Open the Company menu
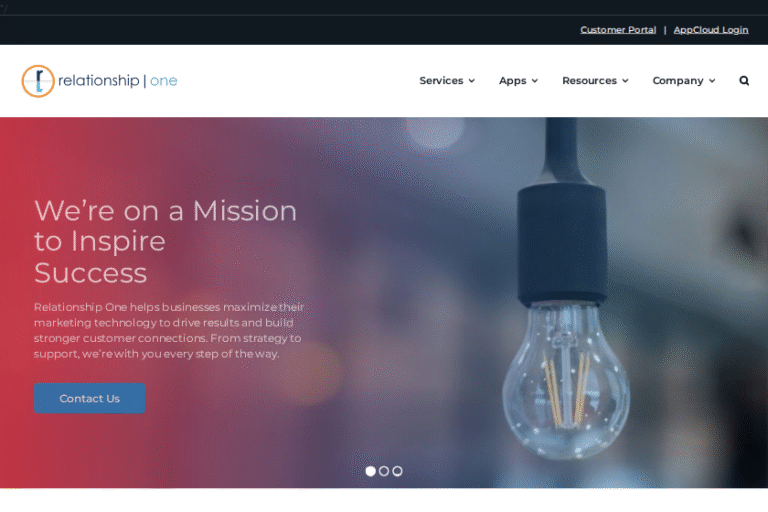The width and height of the screenshot is (768, 512). pyautogui.click(x=678, y=80)
